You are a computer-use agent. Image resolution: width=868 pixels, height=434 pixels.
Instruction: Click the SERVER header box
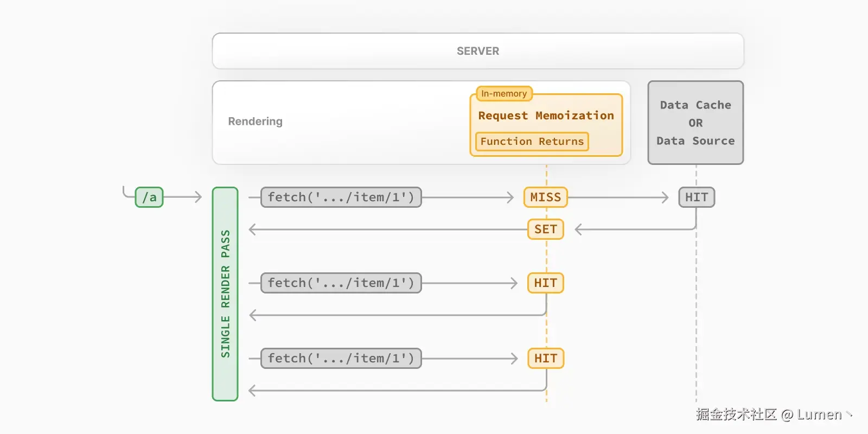pyautogui.click(x=477, y=51)
